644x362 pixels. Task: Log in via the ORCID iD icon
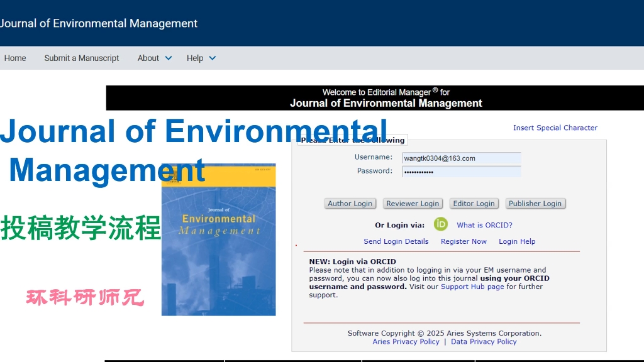tap(441, 224)
